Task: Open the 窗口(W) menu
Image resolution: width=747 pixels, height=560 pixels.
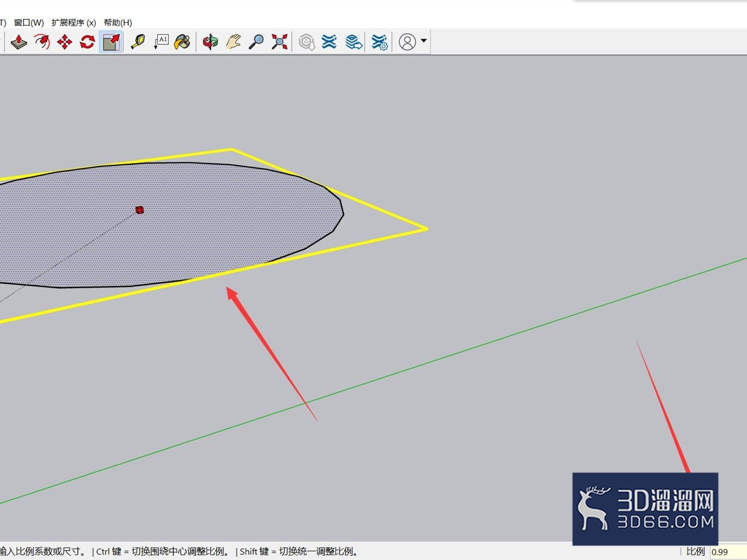Action: [x=29, y=22]
